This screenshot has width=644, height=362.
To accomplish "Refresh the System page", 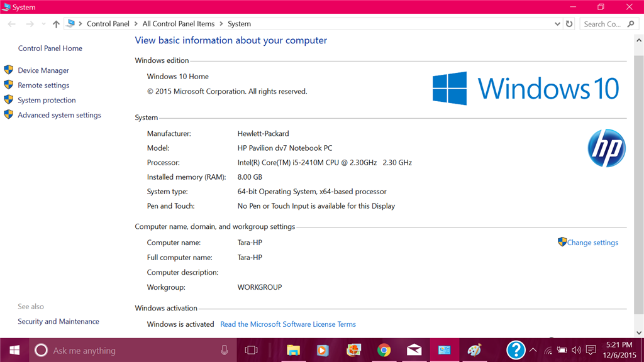I will point(569,24).
